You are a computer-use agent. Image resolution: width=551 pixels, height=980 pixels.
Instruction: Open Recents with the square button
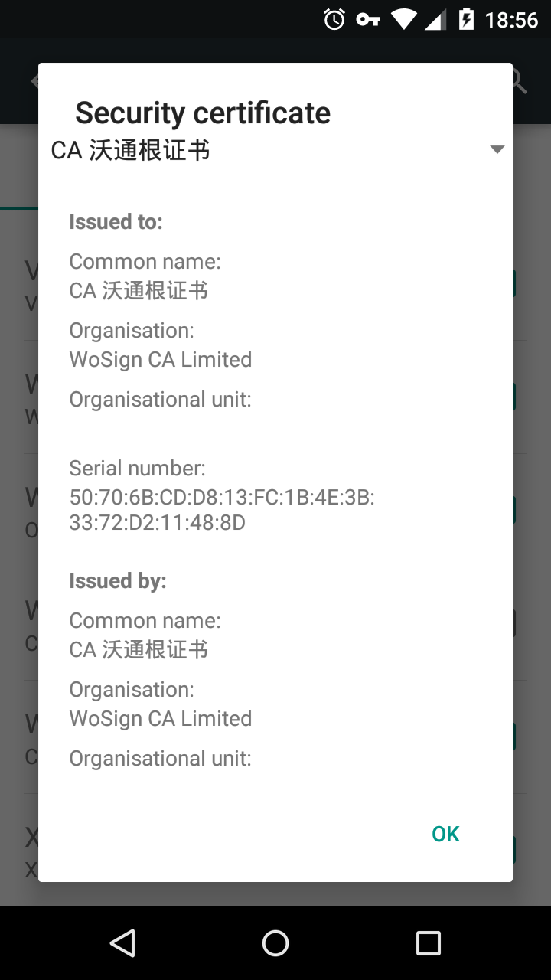click(x=428, y=943)
